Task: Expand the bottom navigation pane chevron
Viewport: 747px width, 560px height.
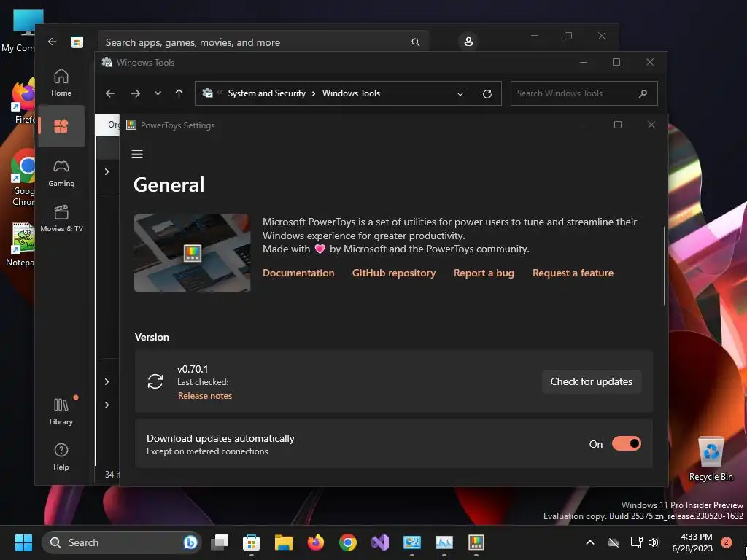Action: [x=107, y=405]
